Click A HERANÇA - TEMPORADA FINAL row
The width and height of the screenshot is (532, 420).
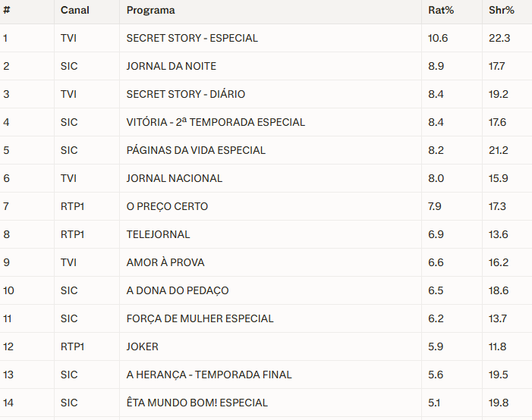click(209, 375)
